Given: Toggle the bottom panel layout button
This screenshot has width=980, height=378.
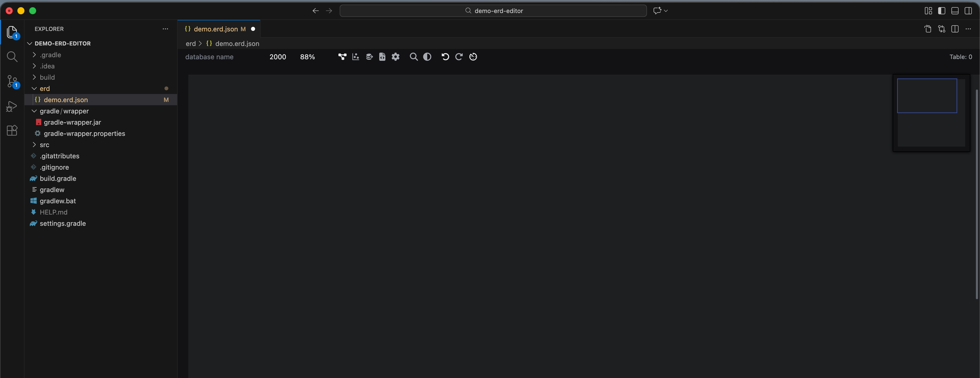Looking at the screenshot, I should click(x=955, y=11).
